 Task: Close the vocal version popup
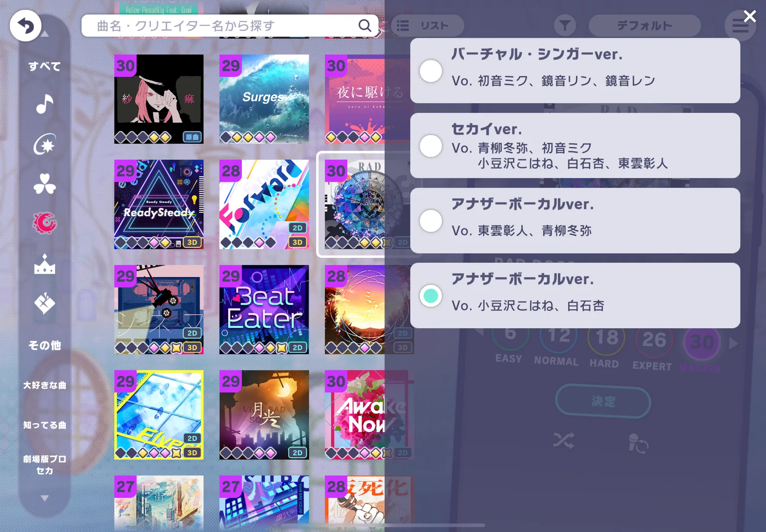pyautogui.click(x=750, y=16)
